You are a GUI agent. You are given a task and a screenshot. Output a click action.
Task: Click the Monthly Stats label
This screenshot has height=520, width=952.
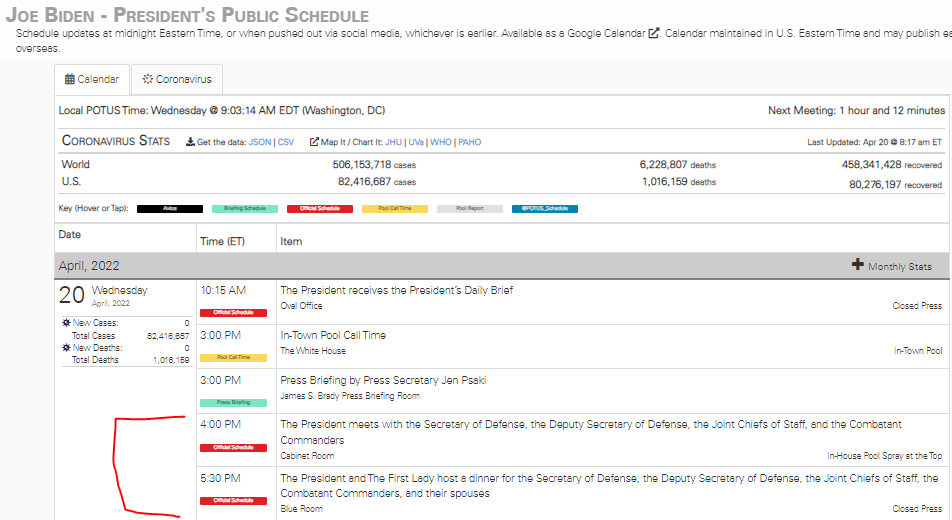click(899, 267)
